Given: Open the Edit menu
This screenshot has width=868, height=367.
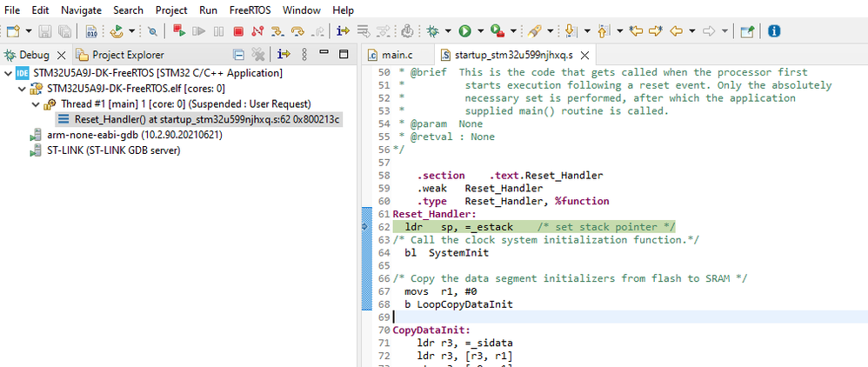Looking at the screenshot, I should tap(40, 10).
